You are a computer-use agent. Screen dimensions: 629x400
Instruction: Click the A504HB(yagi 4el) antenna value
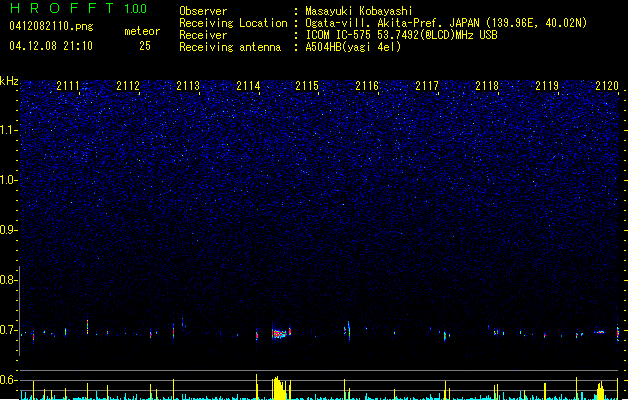(353, 47)
